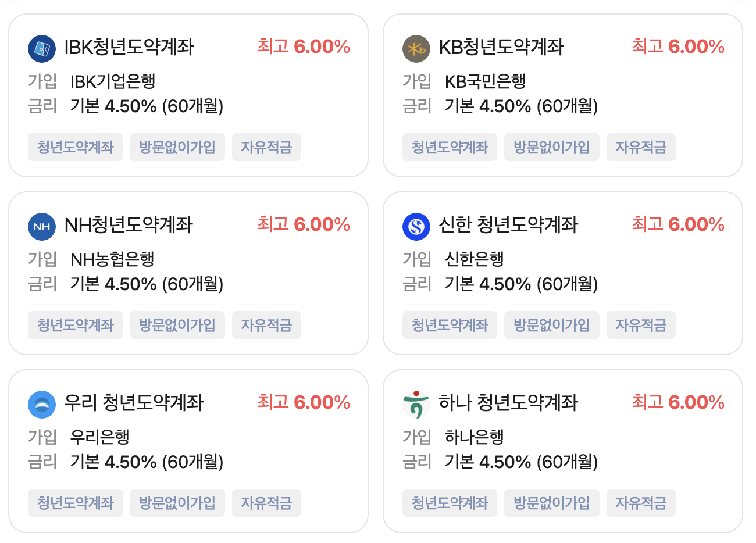
Task: Click the 최고 6.00% rate on the 우리 card
Action: [x=304, y=401]
